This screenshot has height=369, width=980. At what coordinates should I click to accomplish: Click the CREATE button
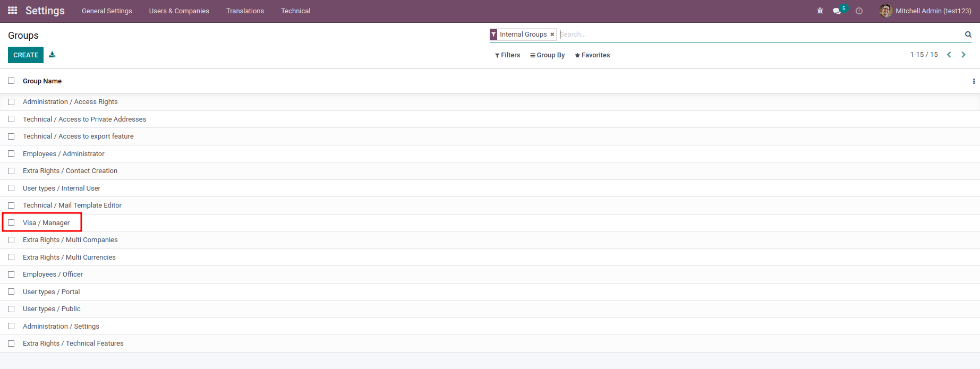click(x=25, y=55)
